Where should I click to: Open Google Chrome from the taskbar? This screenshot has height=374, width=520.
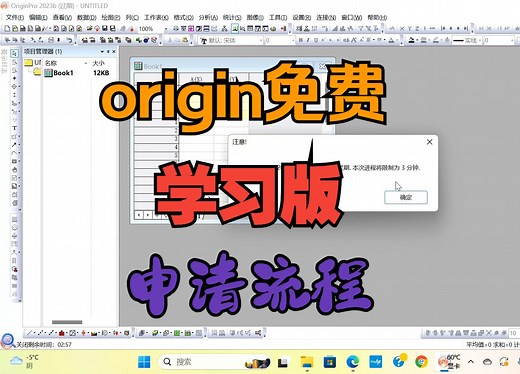pyautogui.click(x=421, y=362)
